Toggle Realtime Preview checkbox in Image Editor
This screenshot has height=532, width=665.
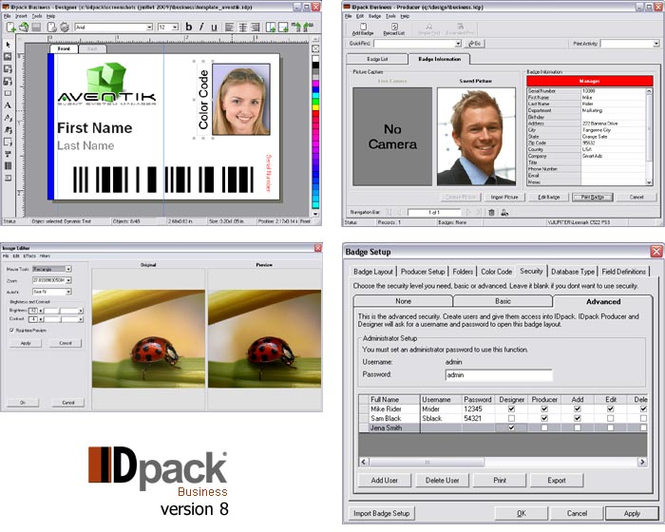(12, 330)
